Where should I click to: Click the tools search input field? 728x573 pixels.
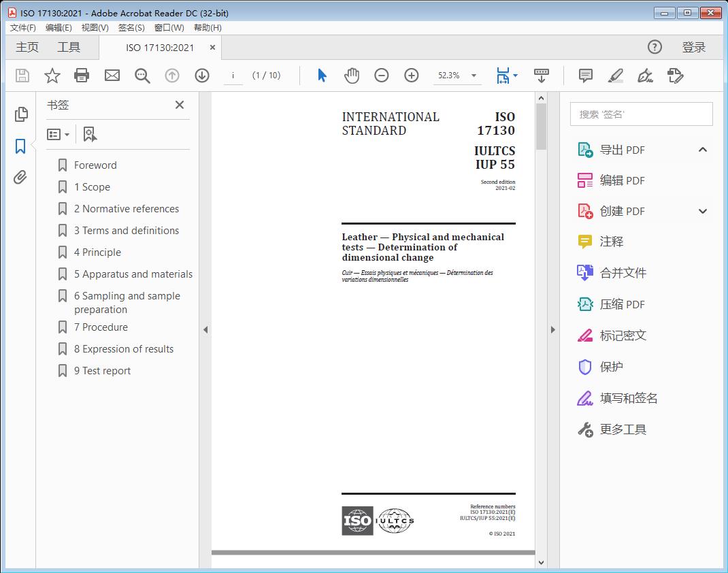click(641, 114)
